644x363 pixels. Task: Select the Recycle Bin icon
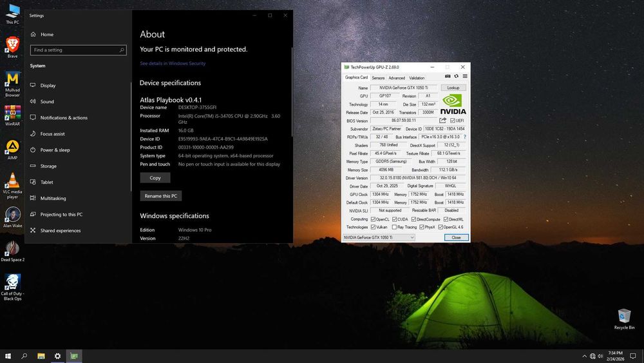coord(624,319)
